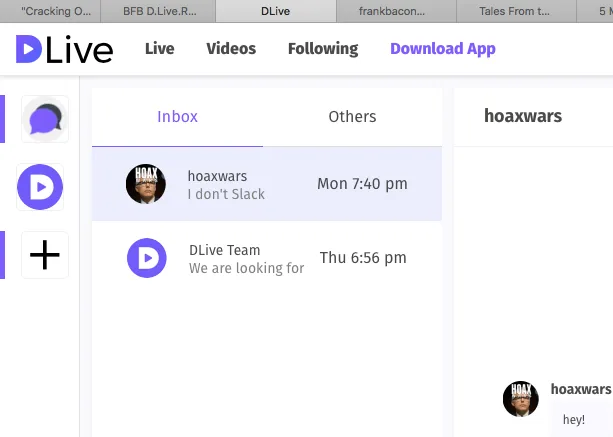
Task: Click the 'Mon 7:40 pm' timestamp
Action: click(362, 184)
